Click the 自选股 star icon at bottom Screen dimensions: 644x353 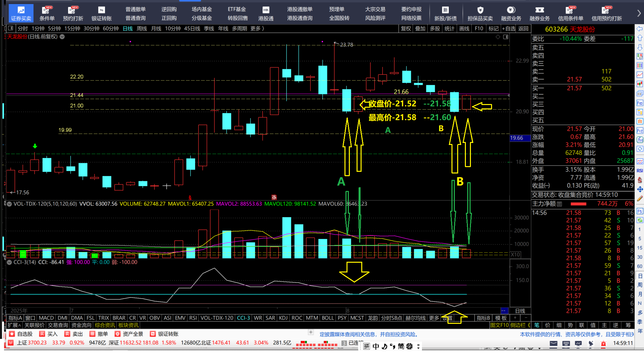(12, 334)
